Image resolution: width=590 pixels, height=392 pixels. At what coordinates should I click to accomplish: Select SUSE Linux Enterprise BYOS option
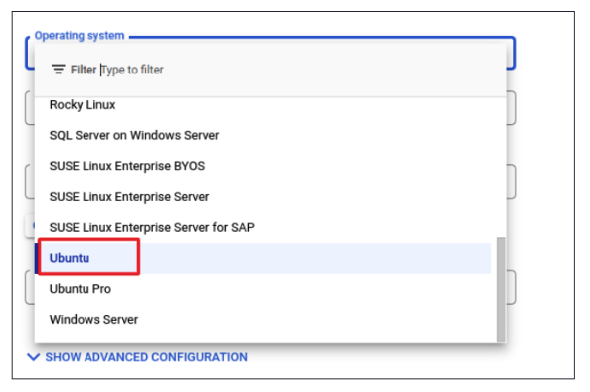pos(263,166)
